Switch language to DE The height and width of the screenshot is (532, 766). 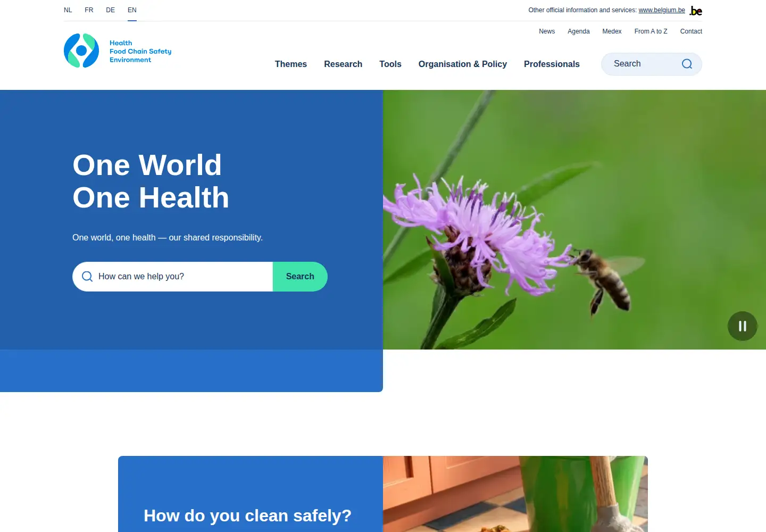click(110, 10)
